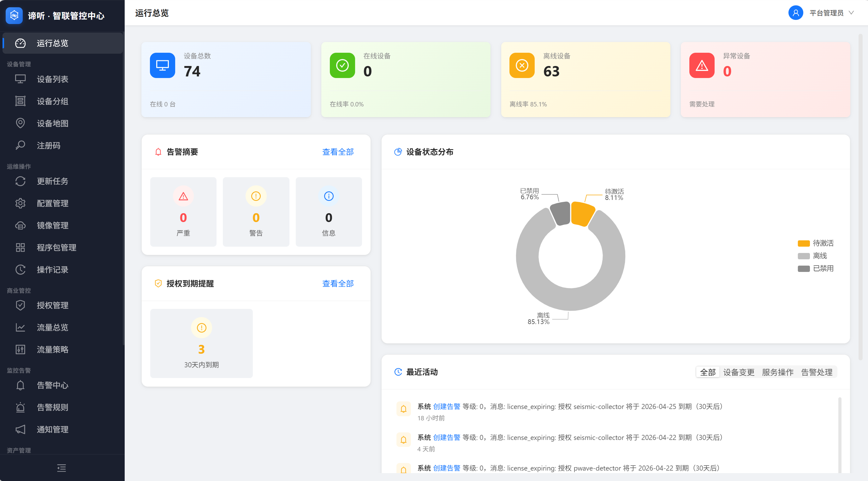Click the 更新任务 refresh icon
This screenshot has height=481, width=868.
point(20,181)
